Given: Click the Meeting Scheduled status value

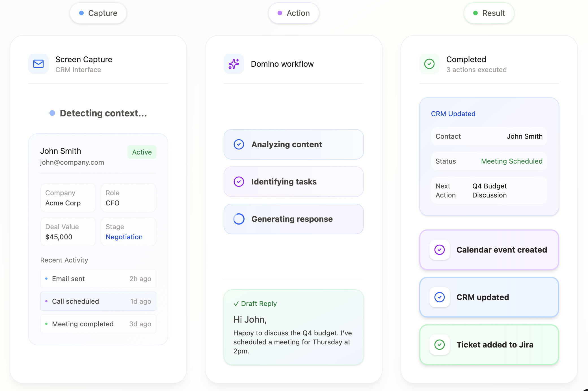Looking at the screenshot, I should pyautogui.click(x=512, y=161).
